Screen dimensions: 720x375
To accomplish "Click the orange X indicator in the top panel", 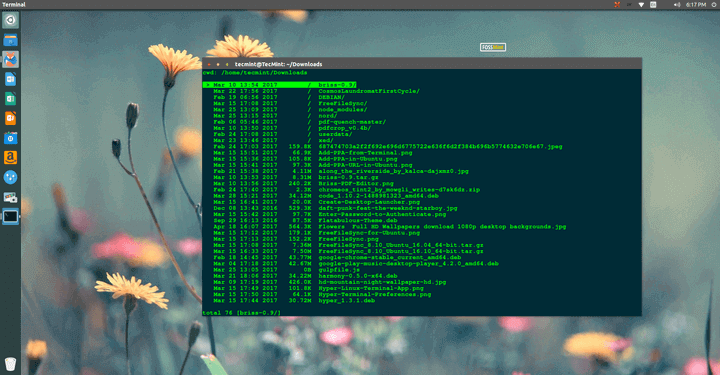I will 617,5.
